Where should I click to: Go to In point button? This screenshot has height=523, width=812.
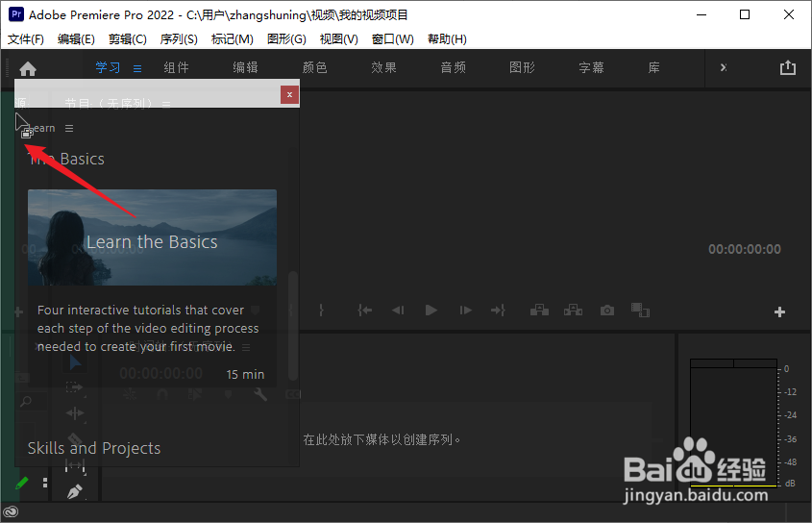tap(364, 310)
